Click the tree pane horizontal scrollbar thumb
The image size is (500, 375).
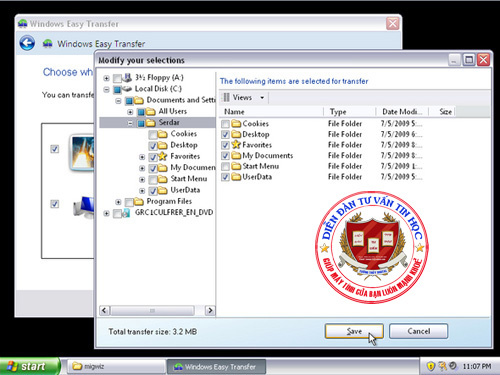tap(152, 311)
